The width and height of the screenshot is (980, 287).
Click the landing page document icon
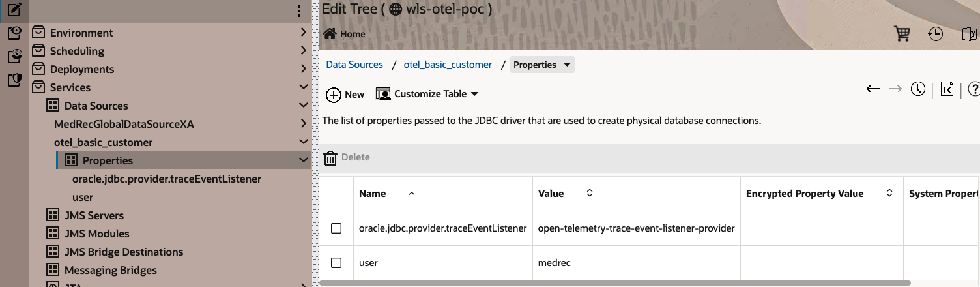(947, 89)
